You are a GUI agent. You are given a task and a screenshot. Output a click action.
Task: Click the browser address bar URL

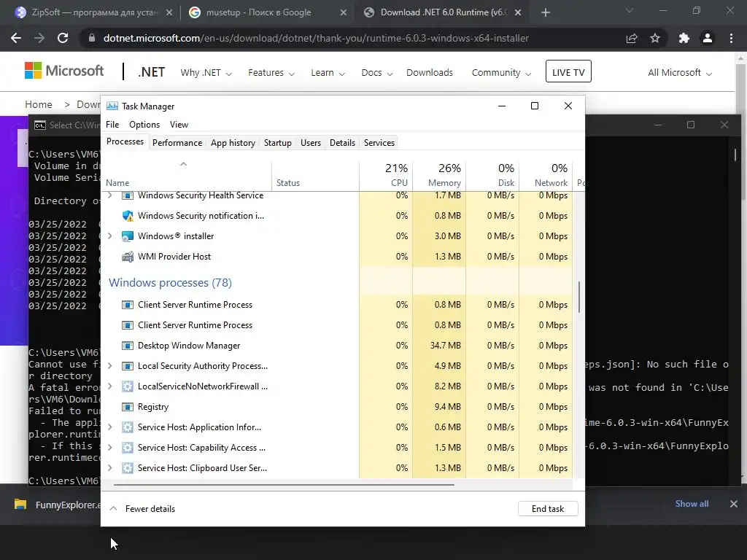(316, 38)
